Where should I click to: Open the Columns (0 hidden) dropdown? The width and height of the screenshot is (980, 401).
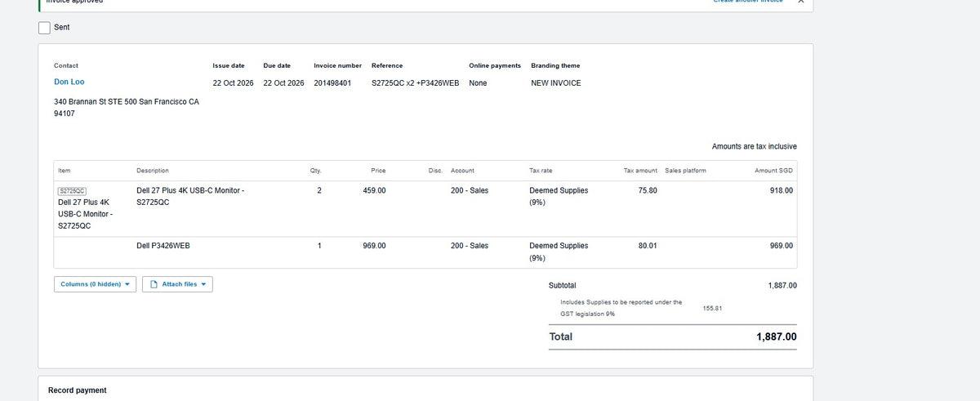tap(96, 284)
